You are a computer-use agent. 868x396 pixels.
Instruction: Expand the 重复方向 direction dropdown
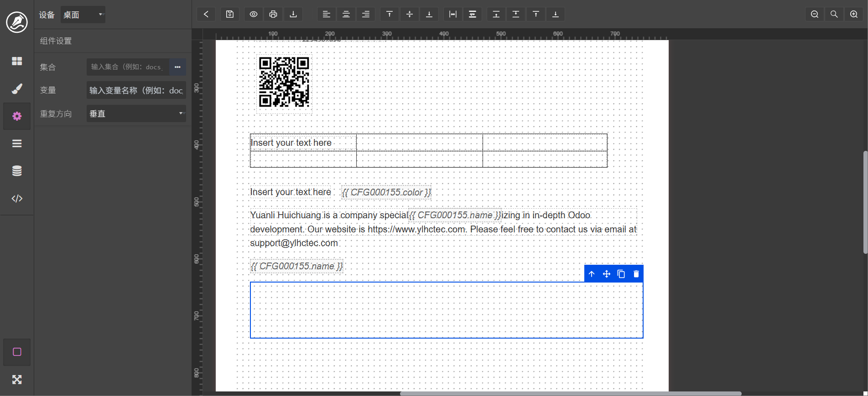coord(136,113)
